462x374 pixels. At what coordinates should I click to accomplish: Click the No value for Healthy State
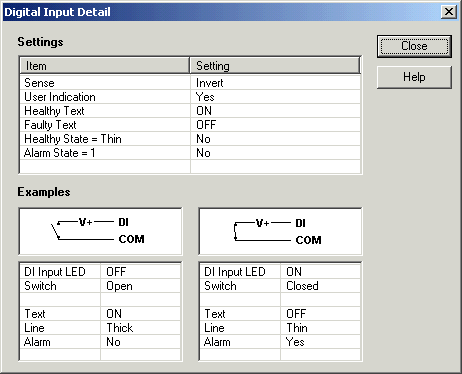click(x=203, y=139)
